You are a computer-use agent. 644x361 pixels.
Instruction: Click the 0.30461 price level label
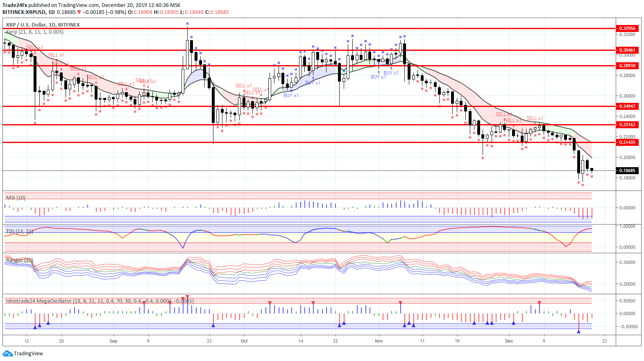click(x=627, y=50)
